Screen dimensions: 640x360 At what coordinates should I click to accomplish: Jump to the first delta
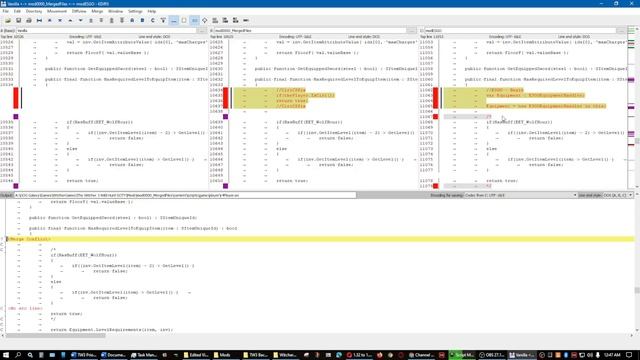click(x=49, y=20)
